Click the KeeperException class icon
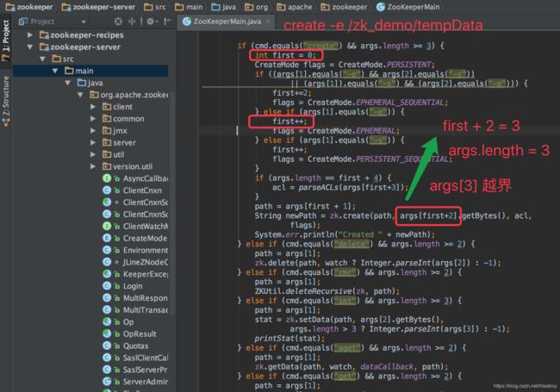This screenshot has width=560, height=392. [x=107, y=274]
